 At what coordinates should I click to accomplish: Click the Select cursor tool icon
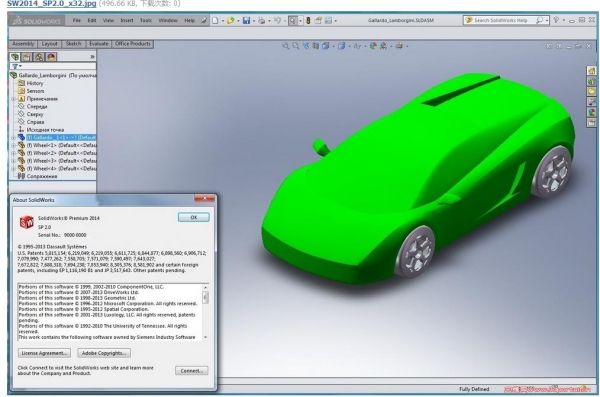click(293, 20)
